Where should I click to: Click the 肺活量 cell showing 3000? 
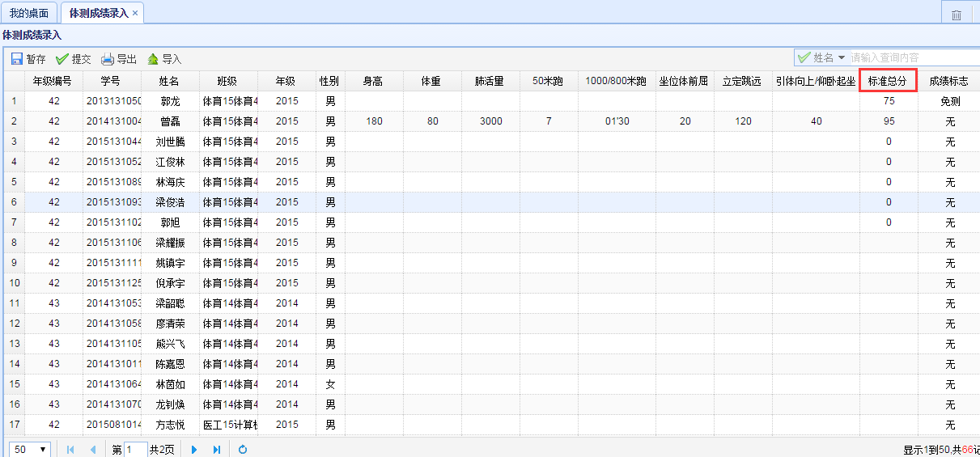point(490,121)
